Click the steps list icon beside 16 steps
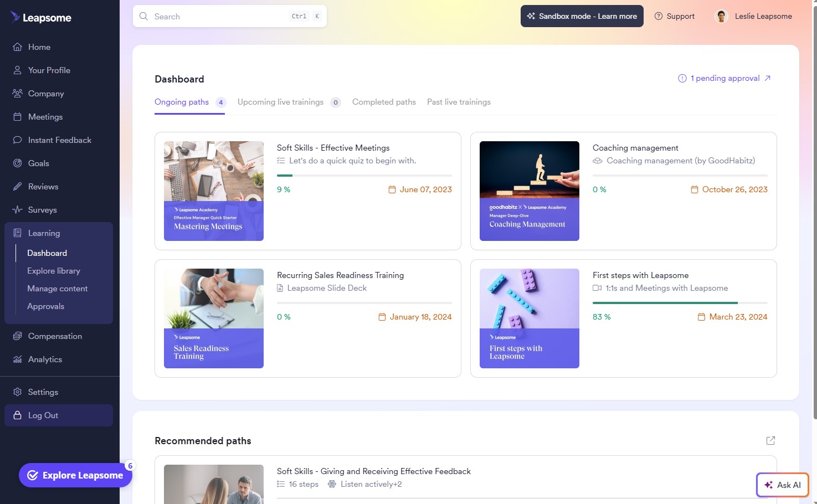817x504 pixels. point(281,484)
